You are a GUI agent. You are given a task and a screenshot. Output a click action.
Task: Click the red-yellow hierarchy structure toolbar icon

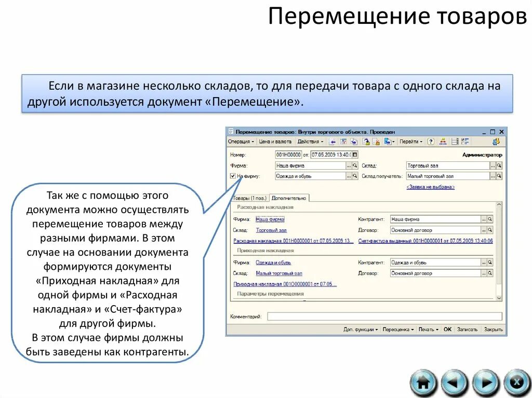443,142
